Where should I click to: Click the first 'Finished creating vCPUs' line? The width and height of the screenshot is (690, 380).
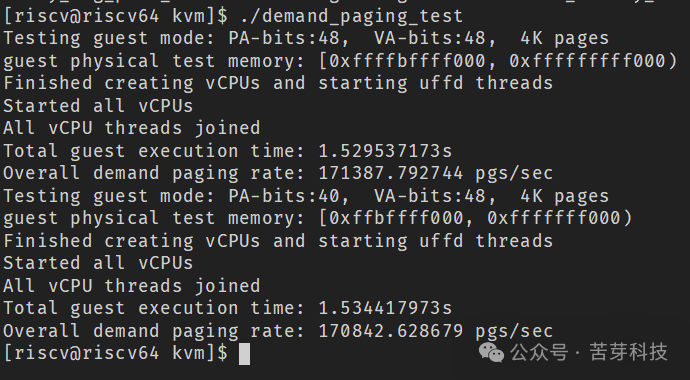coord(278,83)
